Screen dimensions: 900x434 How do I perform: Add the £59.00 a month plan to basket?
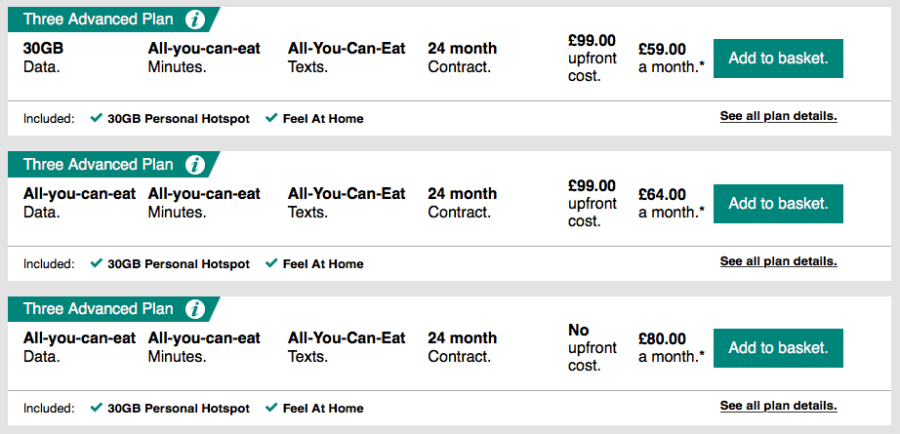[x=778, y=59]
